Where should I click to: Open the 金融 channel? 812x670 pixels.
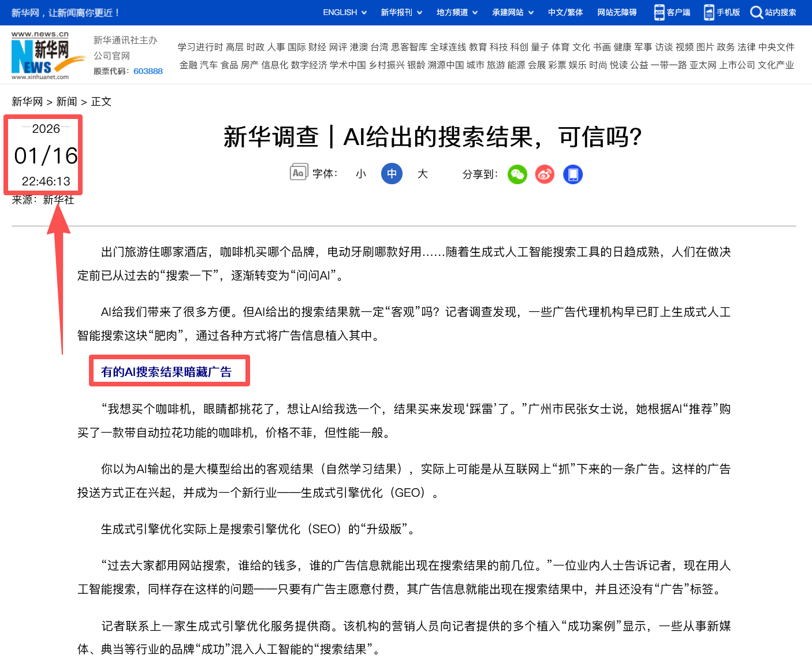click(x=188, y=65)
